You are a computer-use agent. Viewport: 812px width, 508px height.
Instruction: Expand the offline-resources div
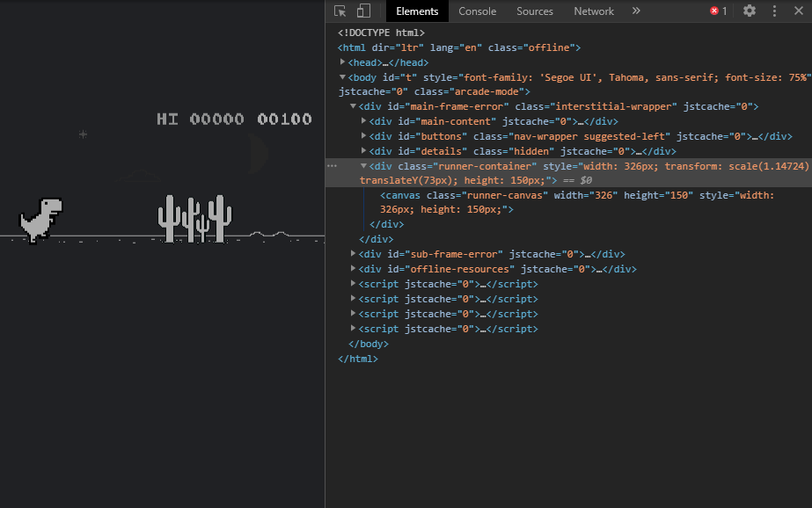click(x=354, y=269)
